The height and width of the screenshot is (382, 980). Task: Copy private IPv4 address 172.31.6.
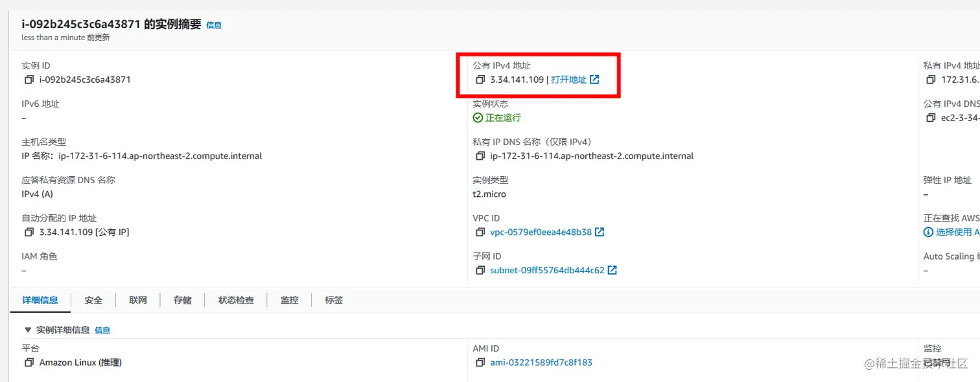click(x=931, y=80)
